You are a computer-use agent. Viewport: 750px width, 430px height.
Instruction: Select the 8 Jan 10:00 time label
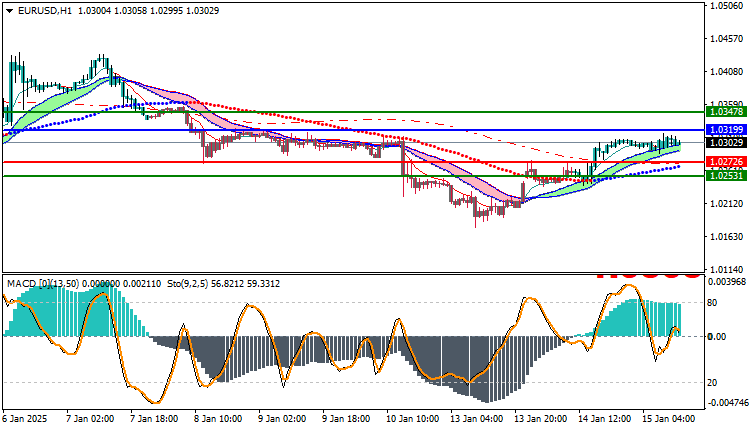tap(218, 419)
